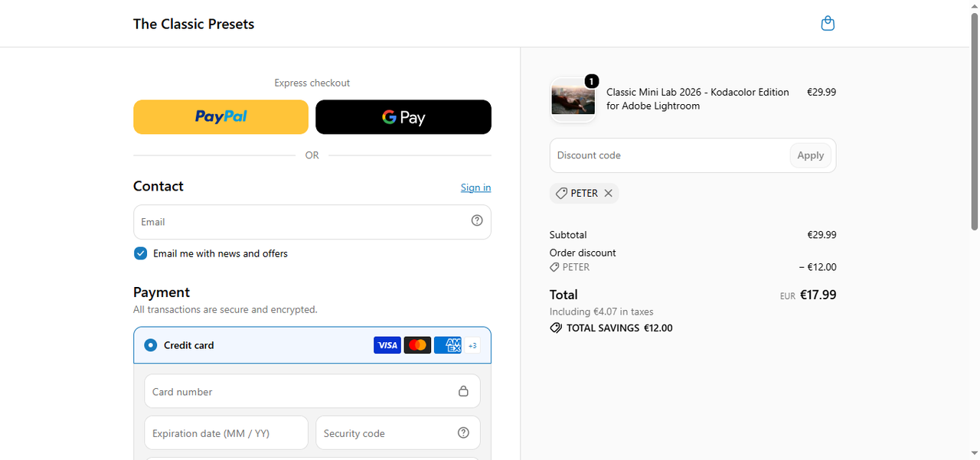Click the total savings tag icon
Viewport: 980px width, 460px height.
(x=556, y=328)
